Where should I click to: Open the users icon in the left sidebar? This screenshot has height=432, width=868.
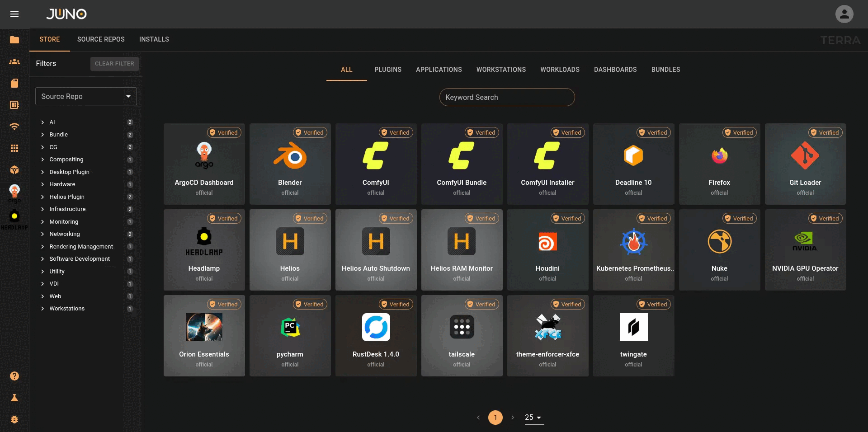pyautogui.click(x=14, y=61)
